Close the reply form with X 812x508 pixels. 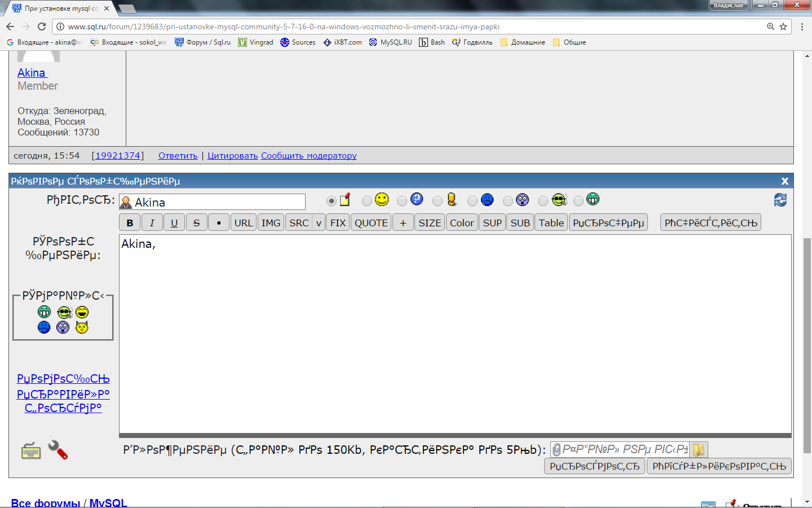pos(784,181)
